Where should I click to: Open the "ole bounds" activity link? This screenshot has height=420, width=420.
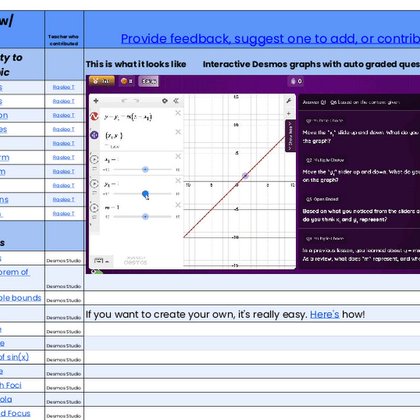pyautogui.click(x=20, y=298)
